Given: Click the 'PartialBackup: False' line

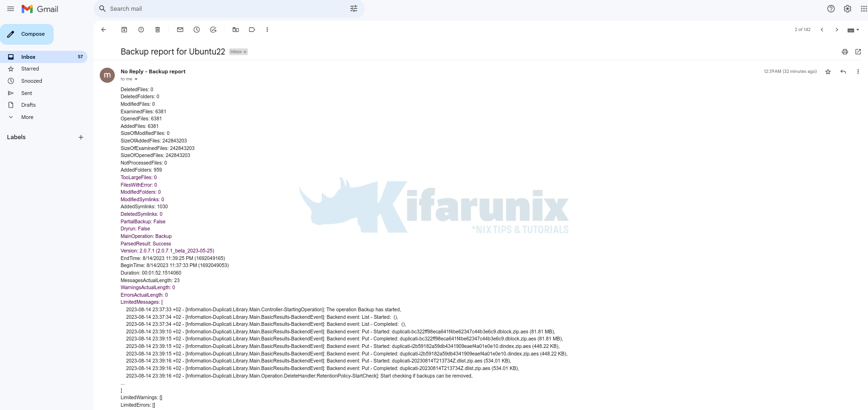Looking at the screenshot, I should (x=143, y=221).
